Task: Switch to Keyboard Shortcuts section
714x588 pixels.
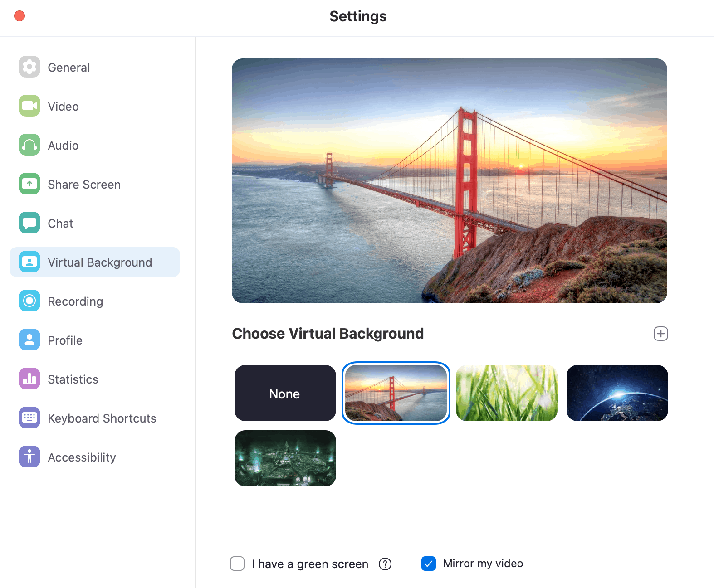Action: coord(102,418)
